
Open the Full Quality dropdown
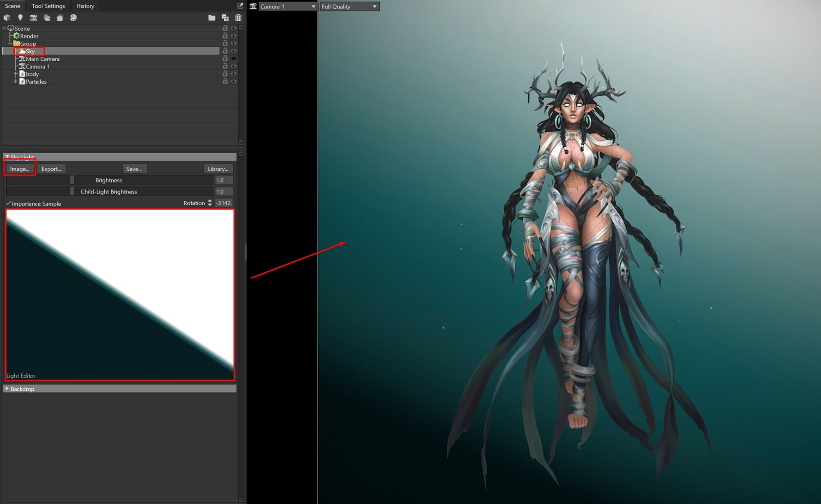(x=349, y=7)
